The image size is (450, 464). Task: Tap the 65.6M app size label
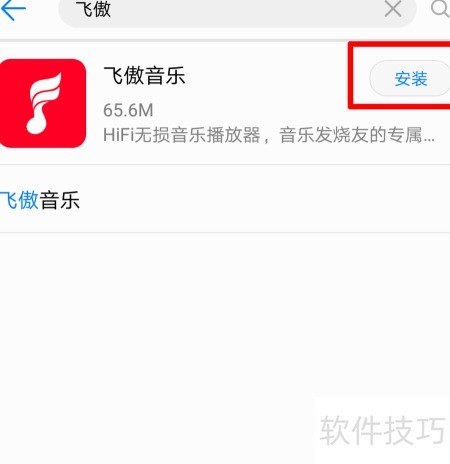coord(128,110)
